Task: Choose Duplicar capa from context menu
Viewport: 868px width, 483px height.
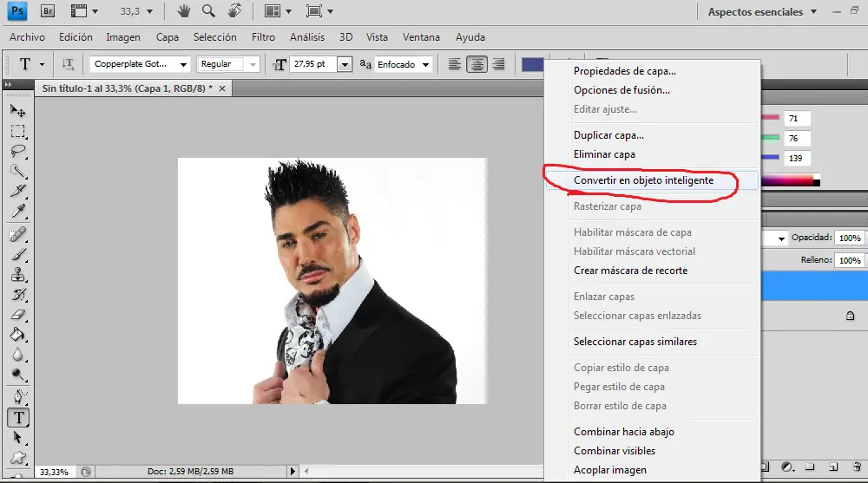Action: tap(608, 135)
